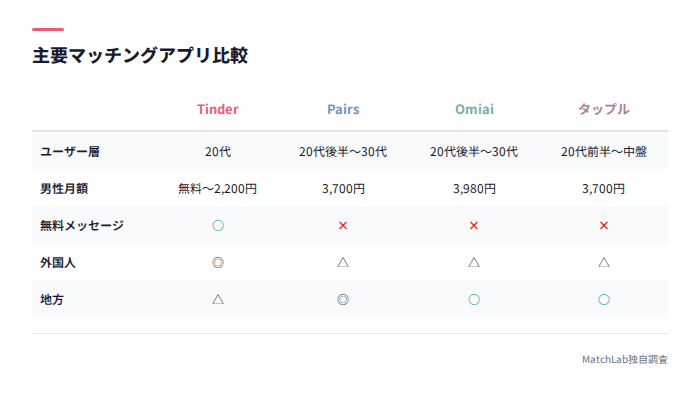
Task: Click タップル's 3,700円 price cell
Action: [604, 189]
